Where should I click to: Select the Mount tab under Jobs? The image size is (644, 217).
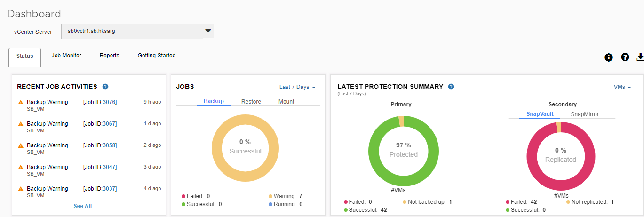(286, 101)
